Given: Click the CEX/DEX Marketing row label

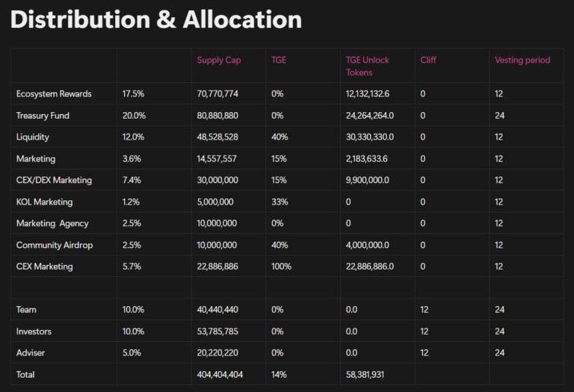Looking at the screenshot, I should click(x=54, y=180).
